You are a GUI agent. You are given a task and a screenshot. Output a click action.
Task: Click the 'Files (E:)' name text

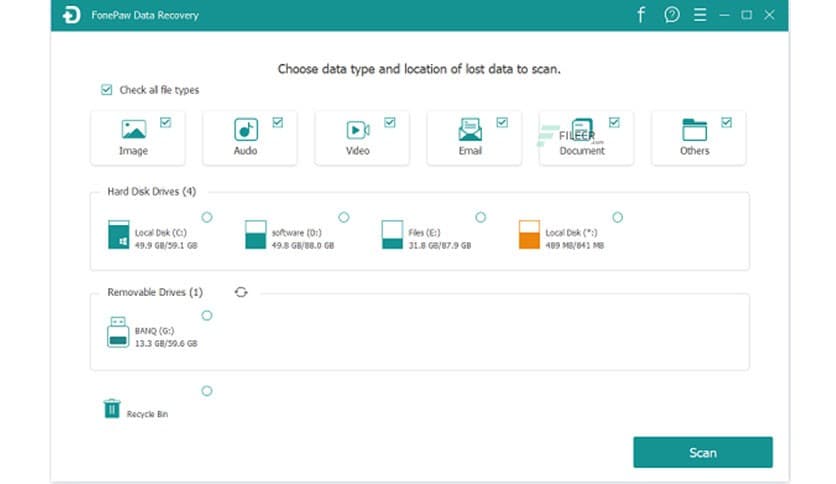(424, 232)
